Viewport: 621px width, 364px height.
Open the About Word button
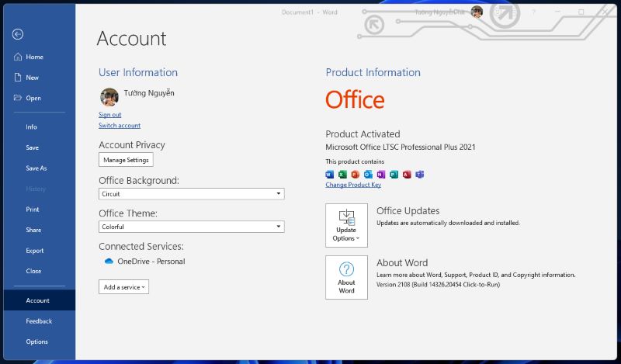click(x=346, y=277)
